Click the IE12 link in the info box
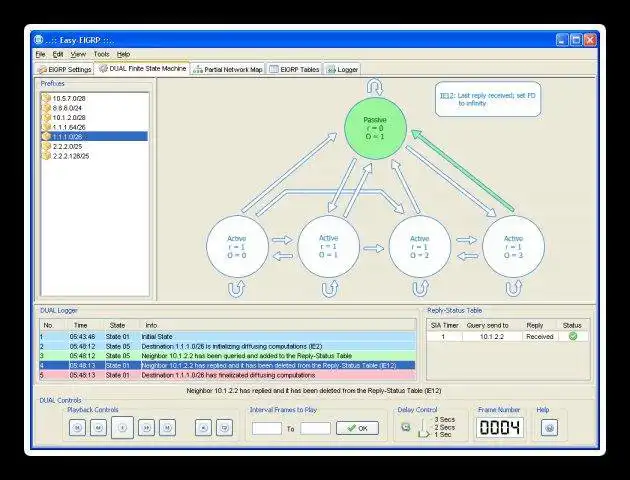 pos(447,96)
